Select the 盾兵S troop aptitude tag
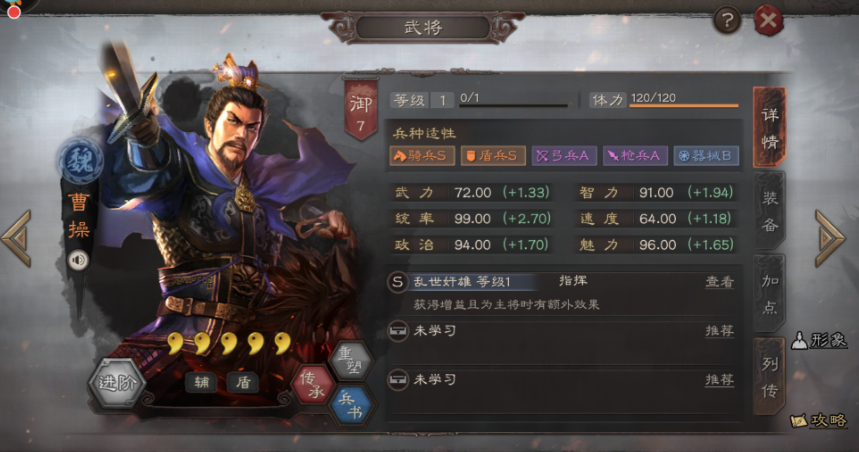Image resolution: width=859 pixels, height=452 pixels. (493, 156)
